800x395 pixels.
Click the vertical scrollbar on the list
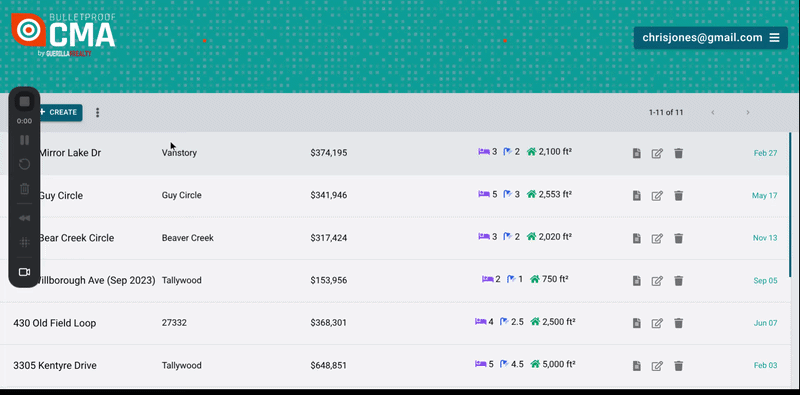790,204
